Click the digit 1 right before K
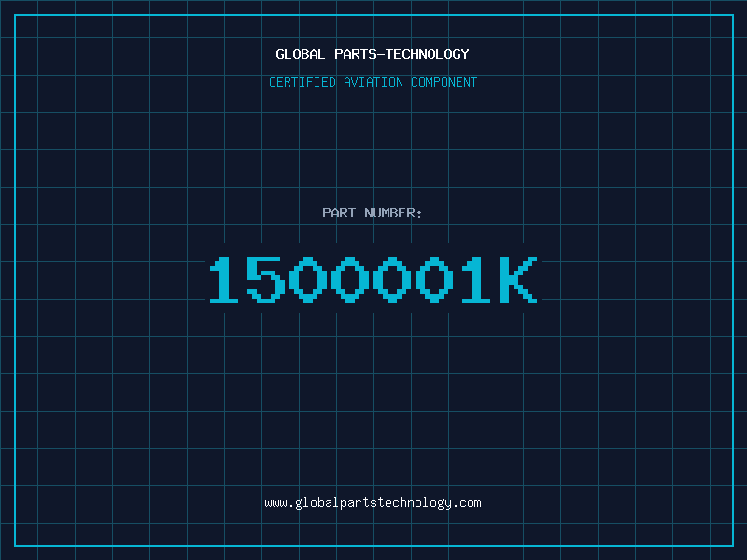Viewport: 747px width, 560px height. [x=476, y=279]
